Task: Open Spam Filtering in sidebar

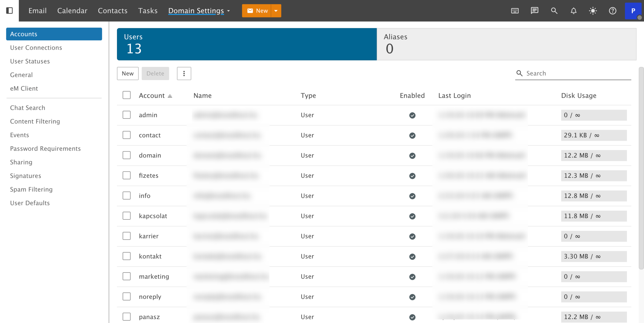Action: [31, 189]
